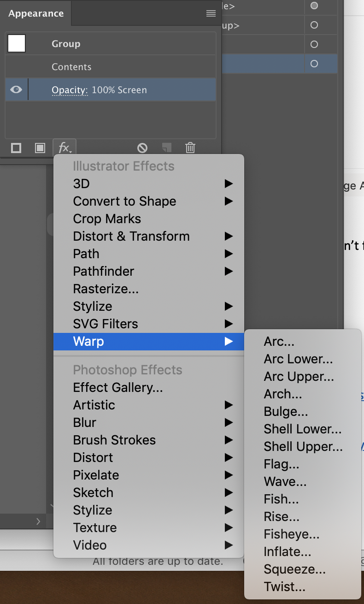Image resolution: width=364 pixels, height=604 pixels.
Task: Choose Fisheye... warp effect
Action: pos(303,534)
